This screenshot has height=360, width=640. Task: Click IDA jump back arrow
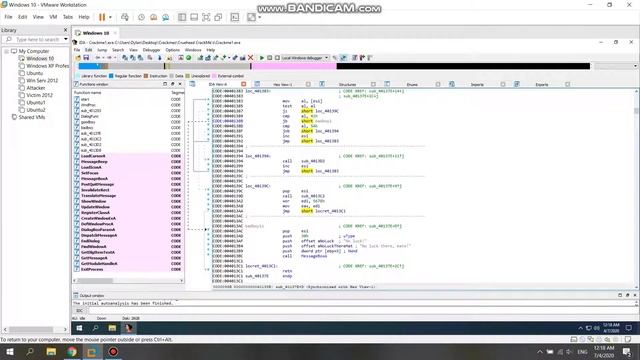(x=98, y=58)
